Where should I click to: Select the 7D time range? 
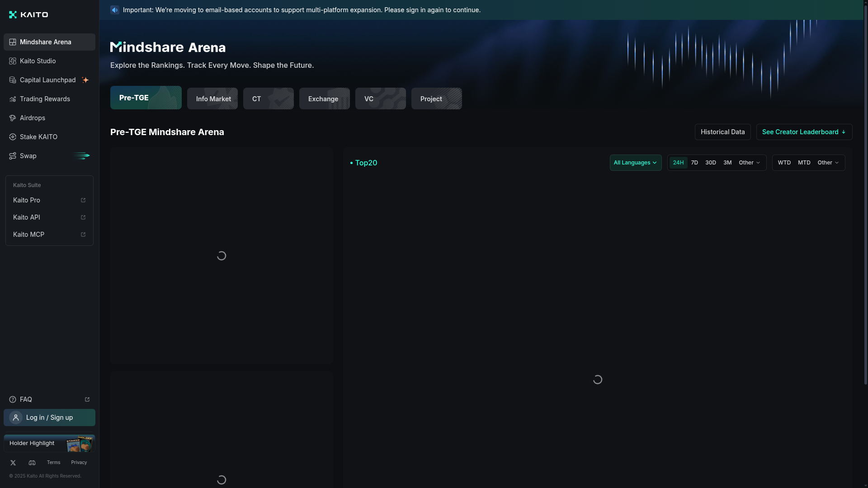694,163
